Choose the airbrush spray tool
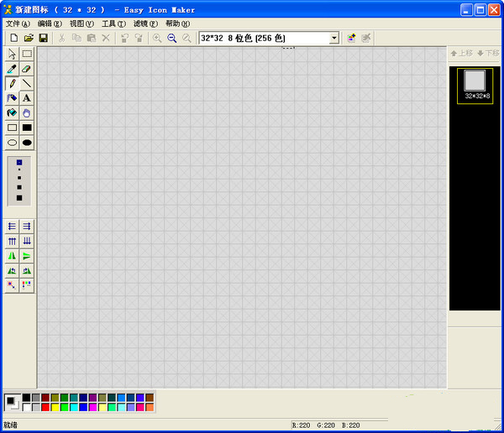The height and width of the screenshot is (433, 504). tap(13, 98)
